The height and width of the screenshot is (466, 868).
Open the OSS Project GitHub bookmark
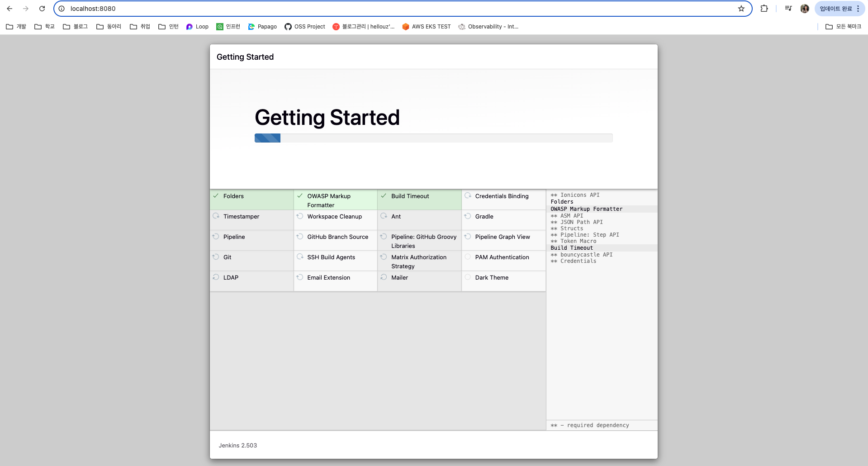coord(305,27)
